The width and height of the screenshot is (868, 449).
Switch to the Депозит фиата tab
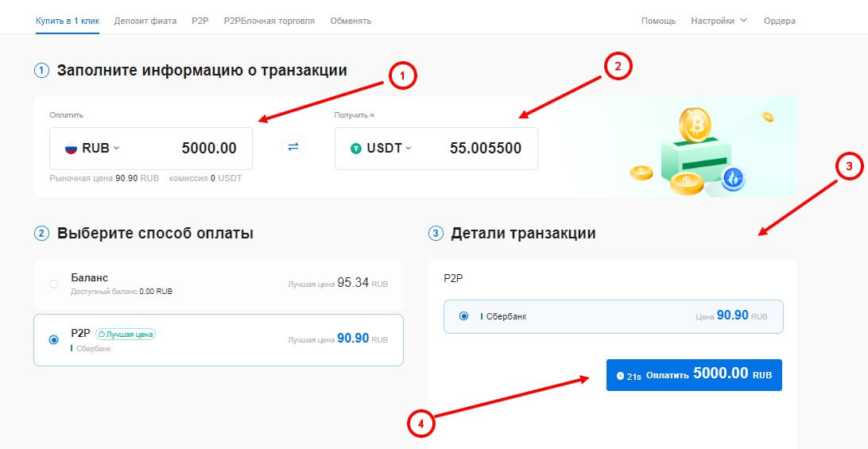(x=145, y=21)
